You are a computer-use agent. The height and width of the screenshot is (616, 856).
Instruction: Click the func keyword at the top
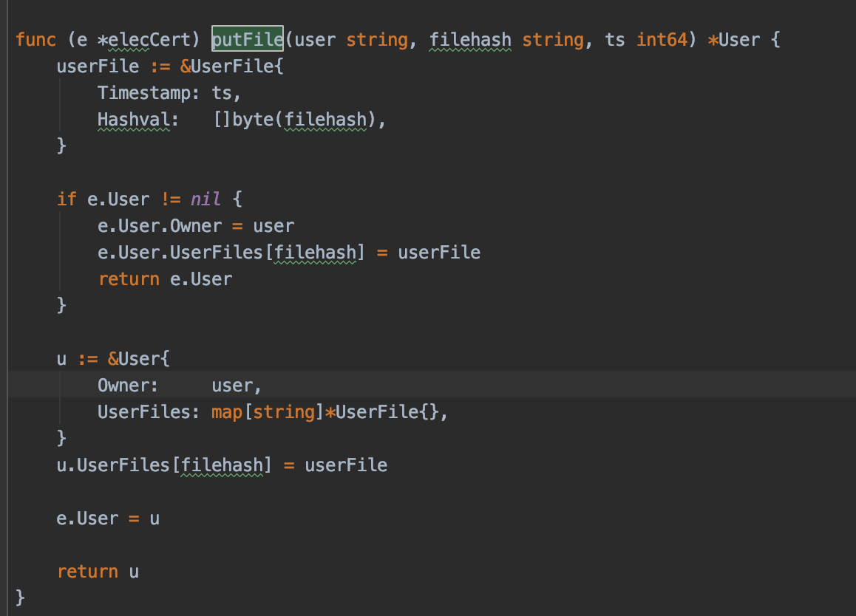tap(35, 39)
